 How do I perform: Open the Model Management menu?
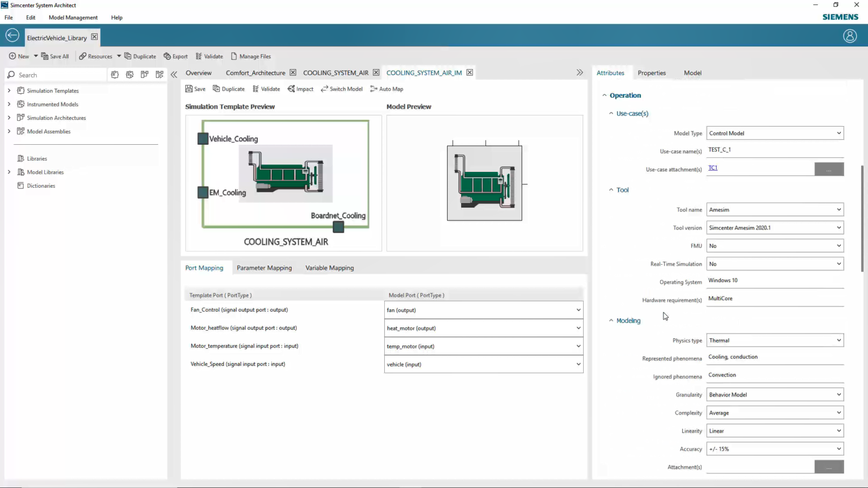pos(73,18)
